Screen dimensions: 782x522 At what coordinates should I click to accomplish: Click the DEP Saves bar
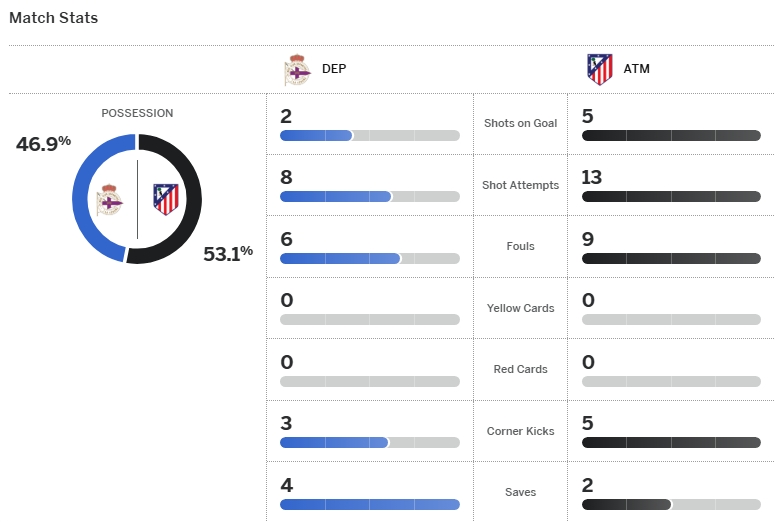369,505
